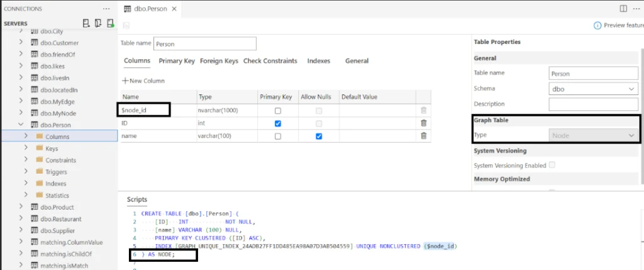Select the Keys folder under dbo.Person
644x270 pixels.
52,149
